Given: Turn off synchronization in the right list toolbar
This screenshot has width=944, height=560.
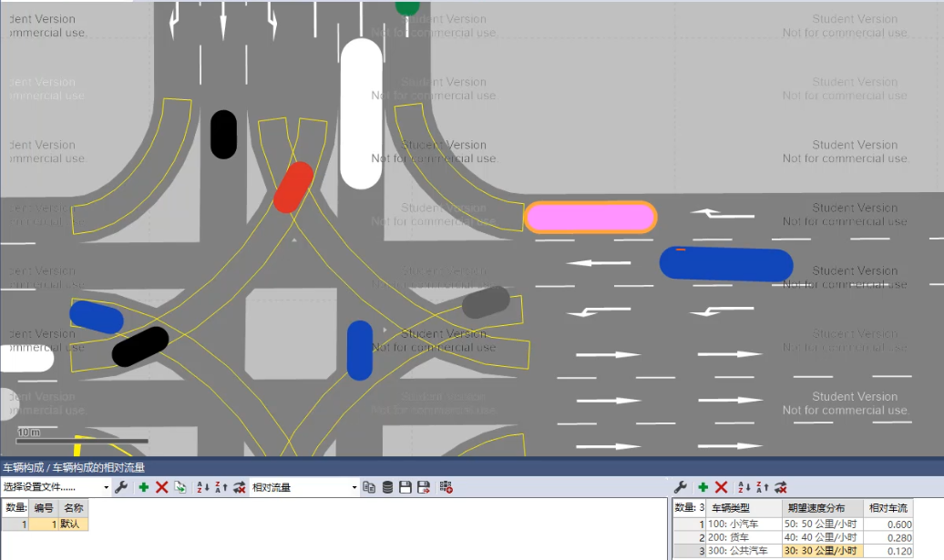Looking at the screenshot, I should pyautogui.click(x=781, y=487).
